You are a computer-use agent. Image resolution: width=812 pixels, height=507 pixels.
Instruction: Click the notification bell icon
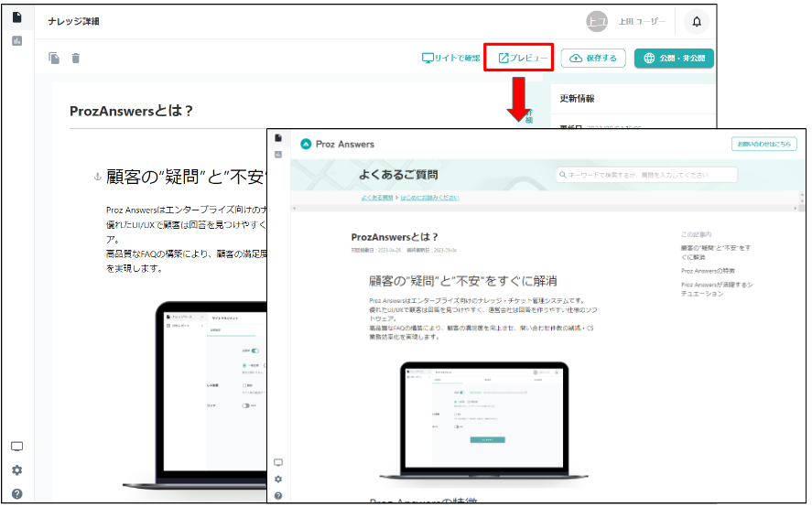[697, 21]
